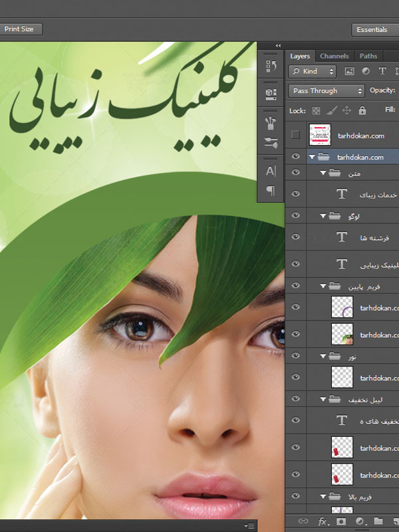Lock transparent pixels icon
Screen dimensions: 399x532
tap(316, 110)
